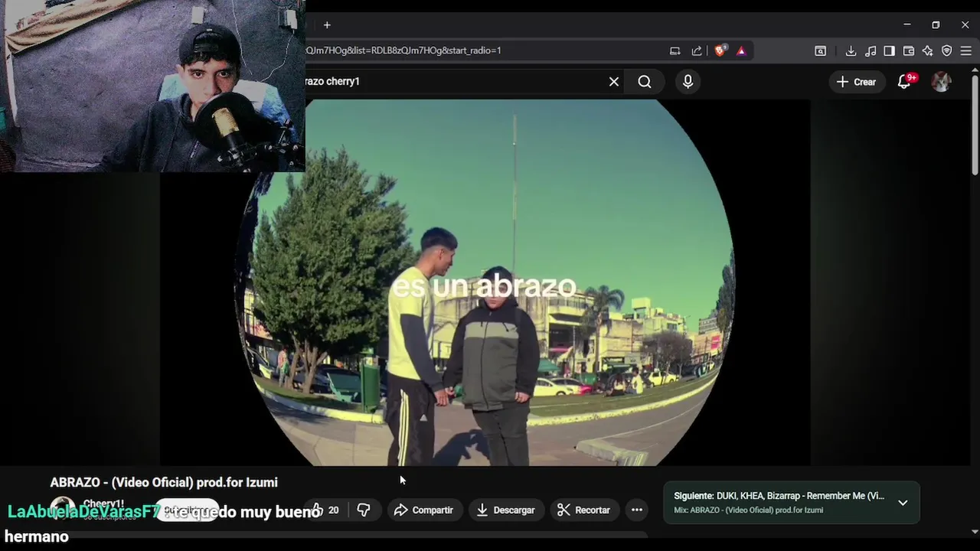980x551 pixels.
Task: Click the share page icon in address bar
Action: 697,51
